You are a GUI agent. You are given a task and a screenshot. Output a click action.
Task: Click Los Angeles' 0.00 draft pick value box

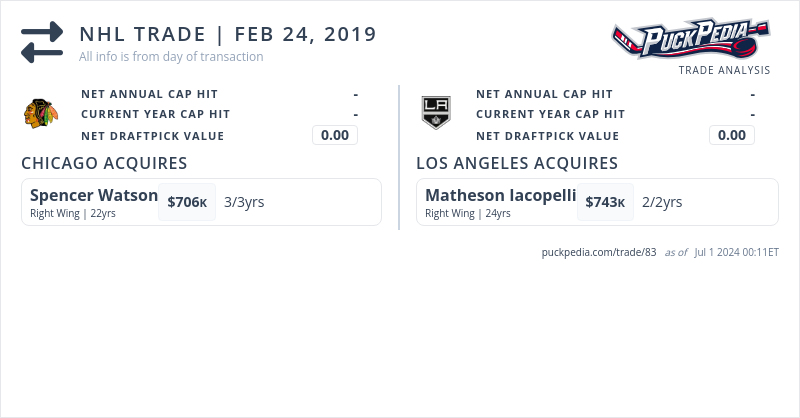(x=732, y=135)
